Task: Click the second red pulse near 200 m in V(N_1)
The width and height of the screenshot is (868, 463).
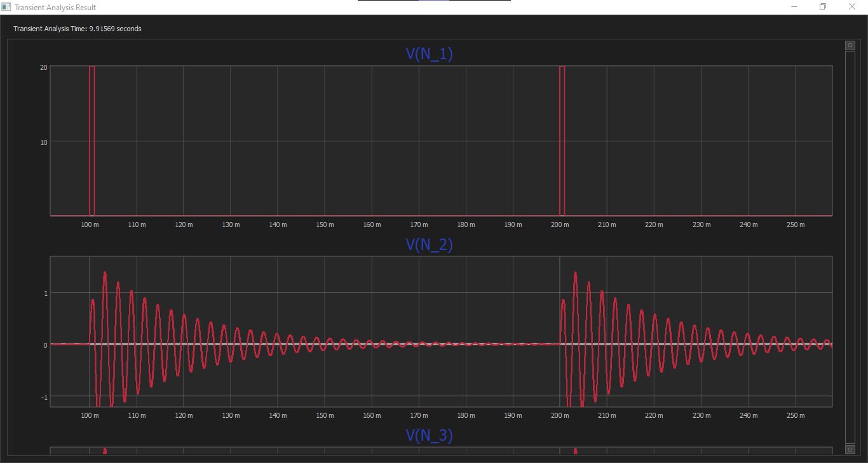Action: (x=562, y=141)
